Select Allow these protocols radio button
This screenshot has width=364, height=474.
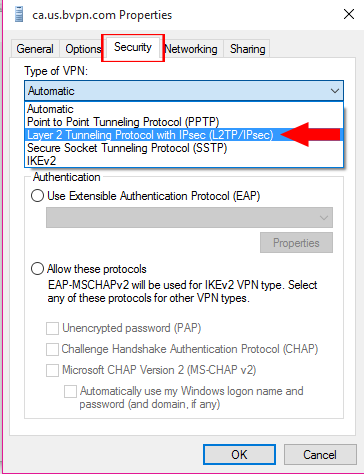pyautogui.click(x=37, y=269)
